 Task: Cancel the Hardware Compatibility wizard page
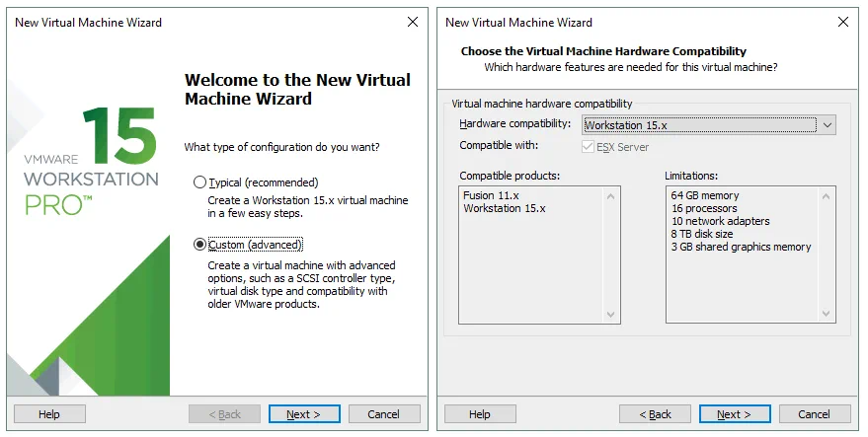(x=815, y=414)
